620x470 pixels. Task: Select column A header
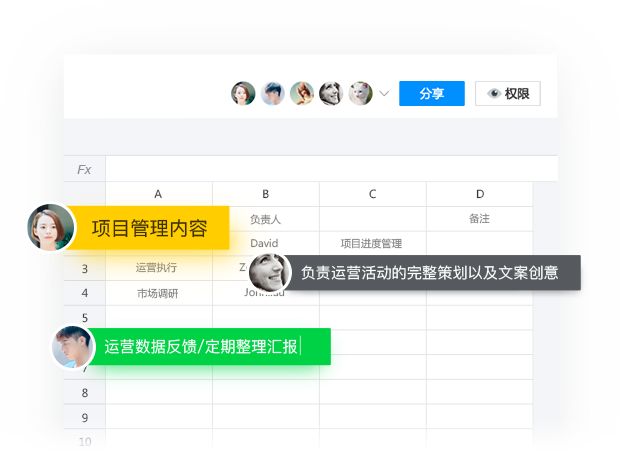pos(159,194)
